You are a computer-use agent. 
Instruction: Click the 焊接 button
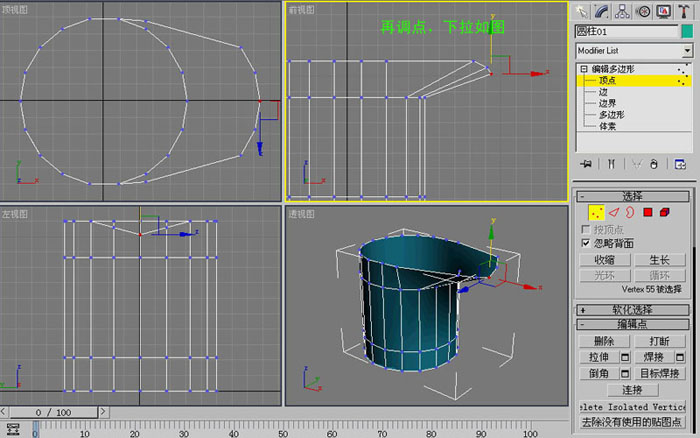pos(654,357)
